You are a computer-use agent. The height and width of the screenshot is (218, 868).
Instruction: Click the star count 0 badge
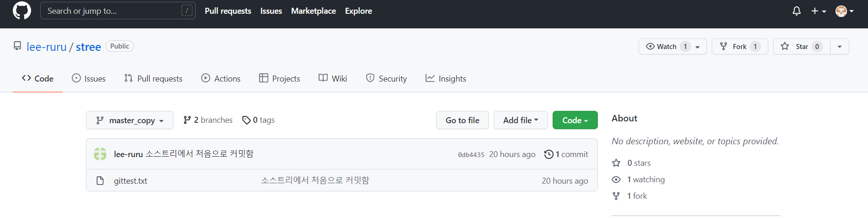point(817,46)
